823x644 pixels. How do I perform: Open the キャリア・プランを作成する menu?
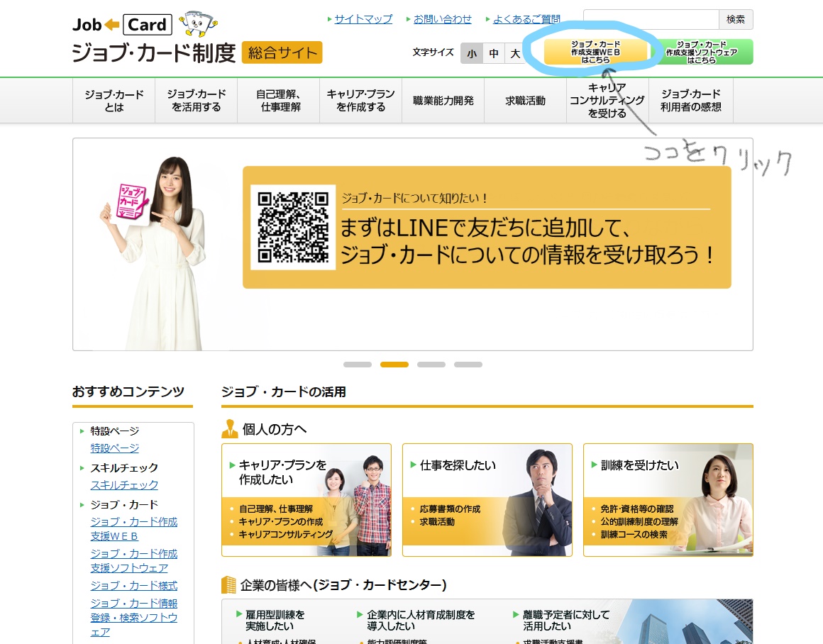point(361,101)
